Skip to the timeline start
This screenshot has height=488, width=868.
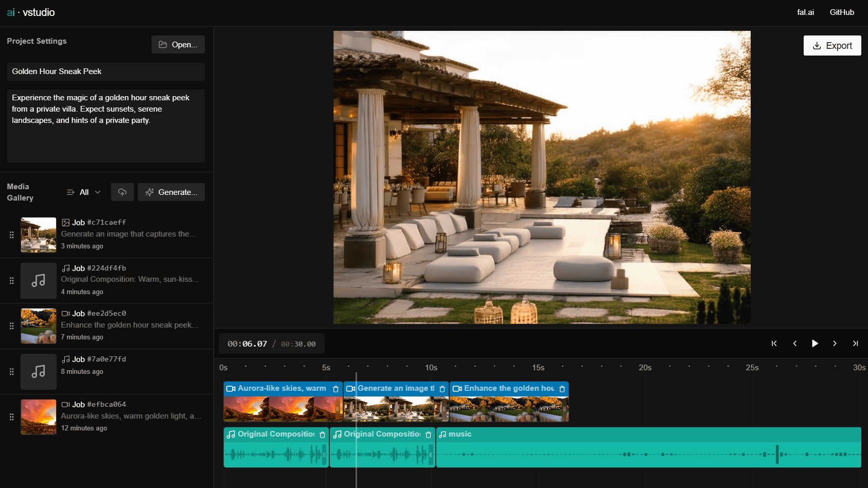774,344
